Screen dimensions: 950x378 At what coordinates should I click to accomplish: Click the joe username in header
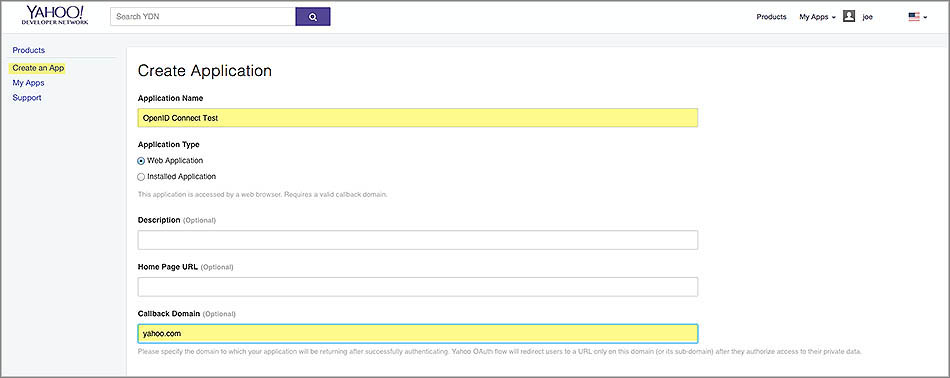click(868, 17)
